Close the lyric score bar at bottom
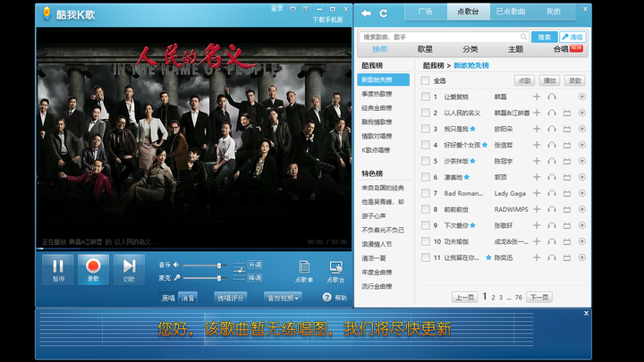 (586, 313)
